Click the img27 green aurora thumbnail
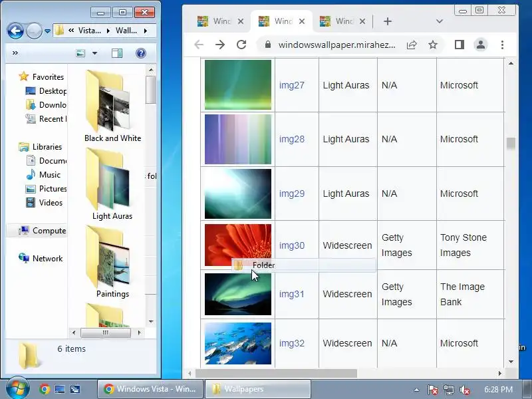 pos(238,85)
